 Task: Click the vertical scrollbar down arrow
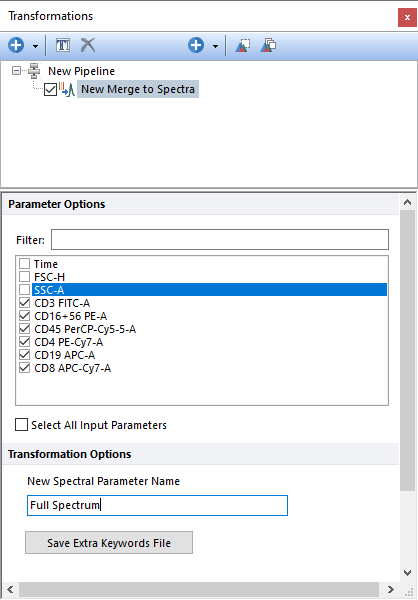point(408,573)
